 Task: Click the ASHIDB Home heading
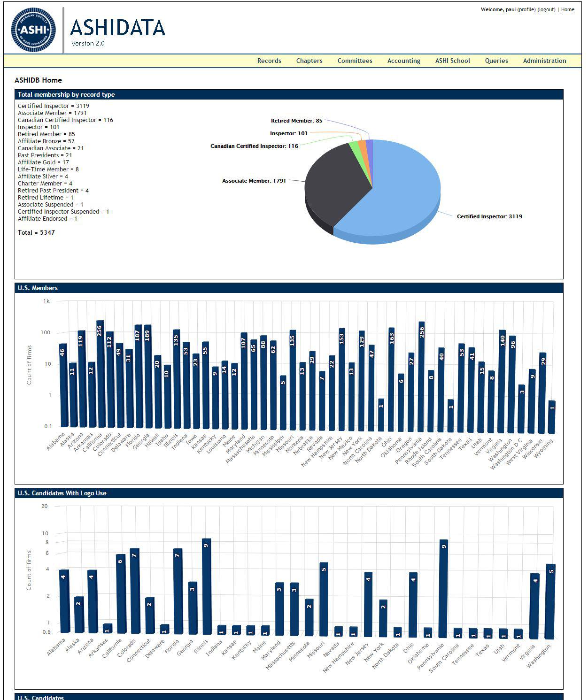coord(38,80)
